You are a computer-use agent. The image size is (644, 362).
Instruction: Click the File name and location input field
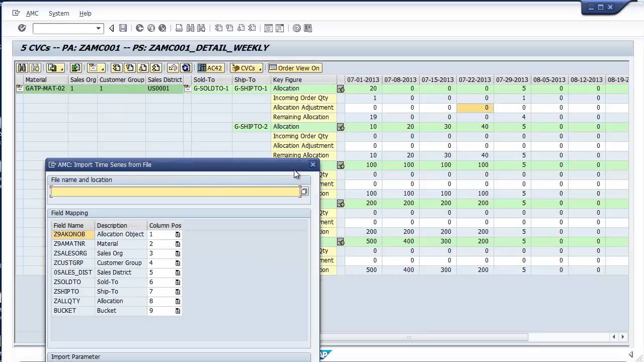175,192
